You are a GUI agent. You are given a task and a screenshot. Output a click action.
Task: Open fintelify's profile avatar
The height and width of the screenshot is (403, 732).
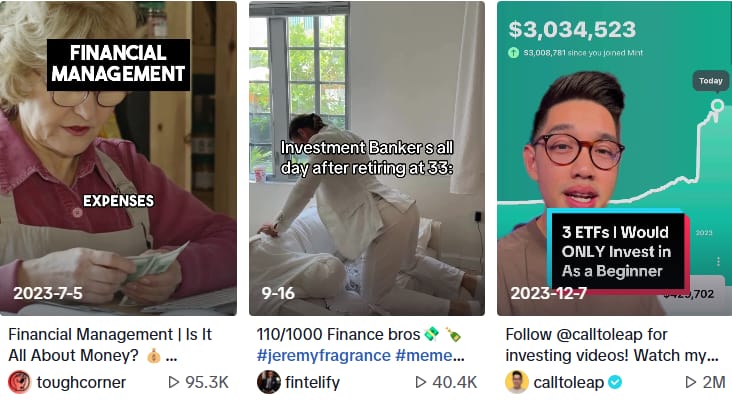click(x=268, y=382)
